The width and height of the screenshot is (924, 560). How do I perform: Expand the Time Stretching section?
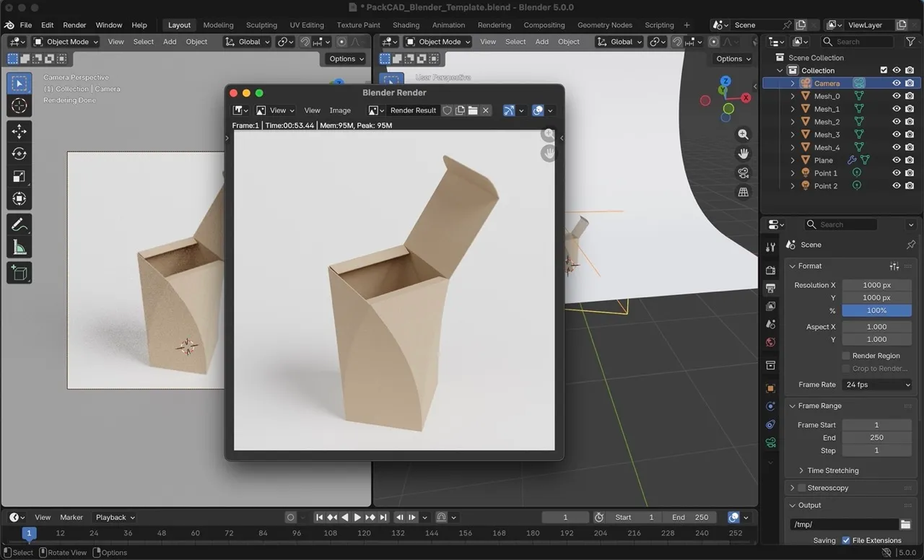[x=832, y=470]
